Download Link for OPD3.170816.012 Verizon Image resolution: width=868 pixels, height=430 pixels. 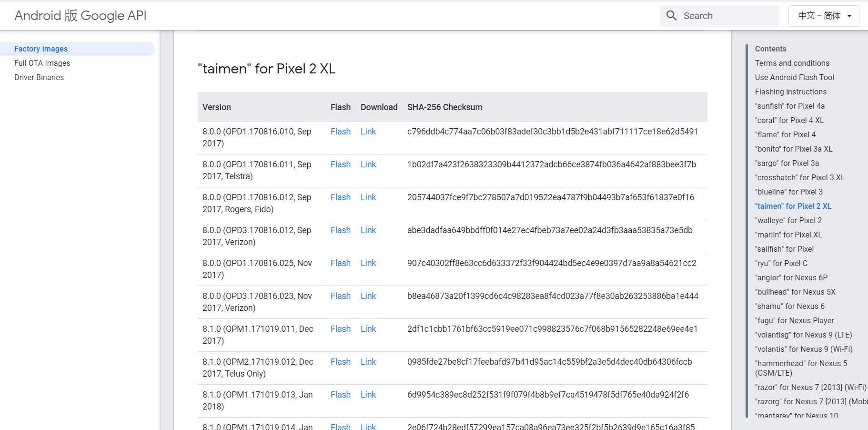[x=368, y=230]
